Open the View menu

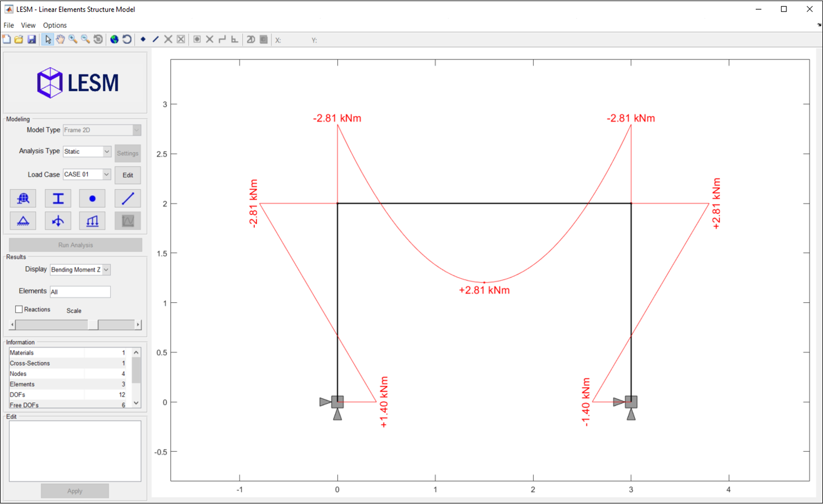(x=28, y=25)
